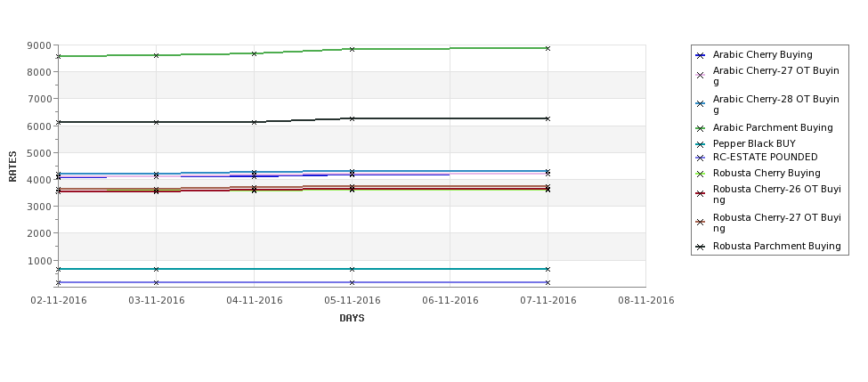This screenshot has height=382, width=868.
Task: Click the RATES axis title
Action: click(12, 167)
